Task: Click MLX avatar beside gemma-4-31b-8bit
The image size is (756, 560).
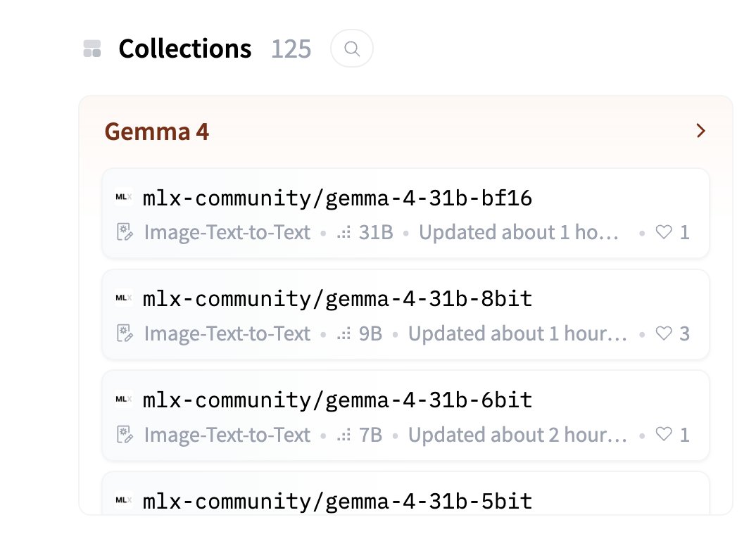Action: point(124,299)
